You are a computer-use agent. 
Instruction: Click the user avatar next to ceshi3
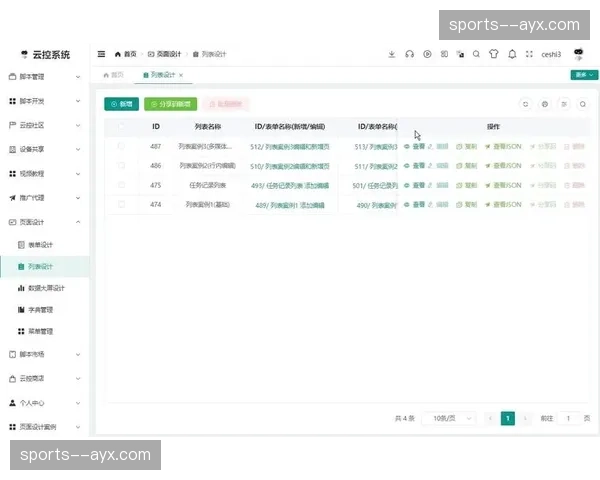[x=579, y=54]
